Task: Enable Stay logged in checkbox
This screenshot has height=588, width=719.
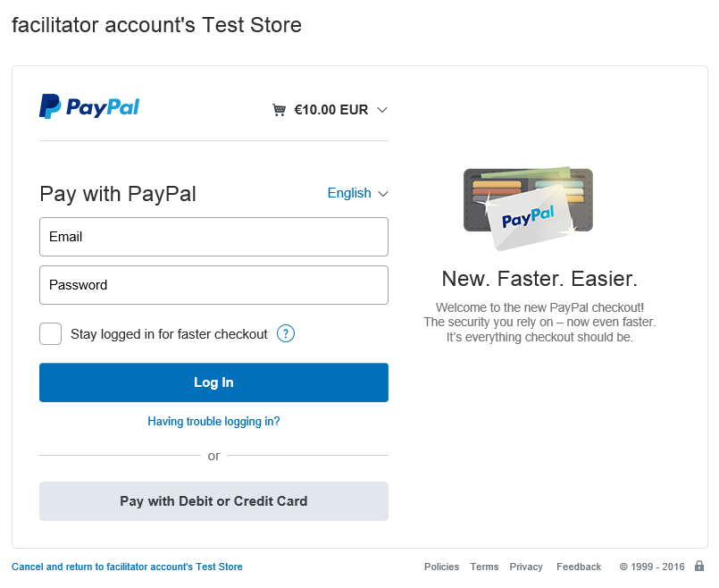Action: [51, 334]
